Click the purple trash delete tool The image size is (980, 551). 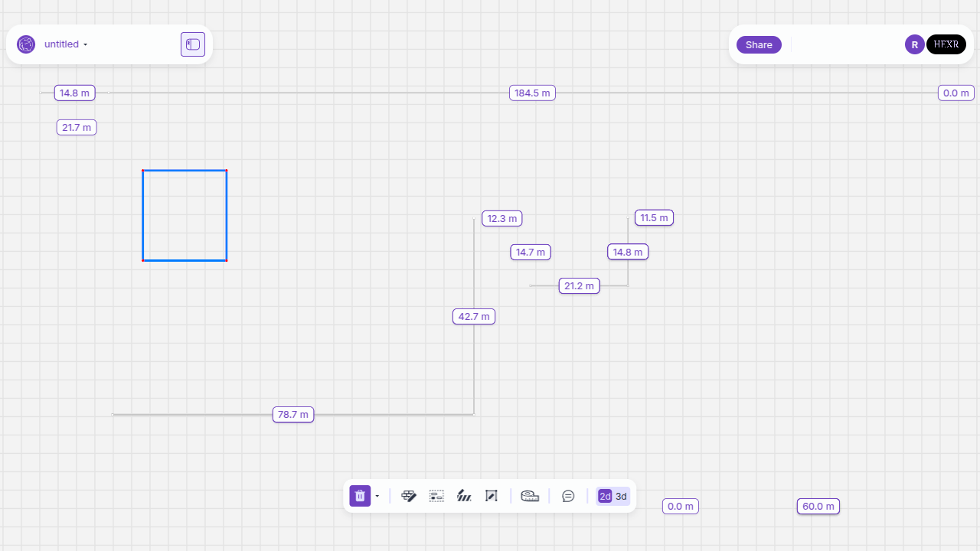coord(360,496)
